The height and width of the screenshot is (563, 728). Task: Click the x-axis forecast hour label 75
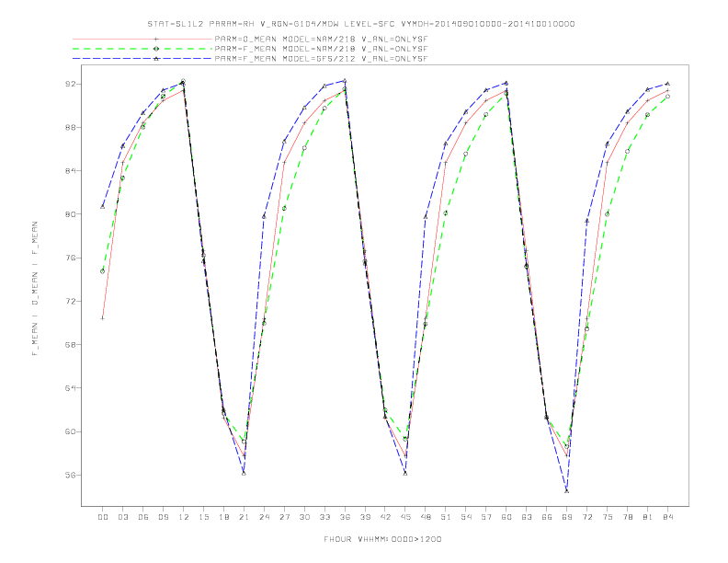pos(608,517)
